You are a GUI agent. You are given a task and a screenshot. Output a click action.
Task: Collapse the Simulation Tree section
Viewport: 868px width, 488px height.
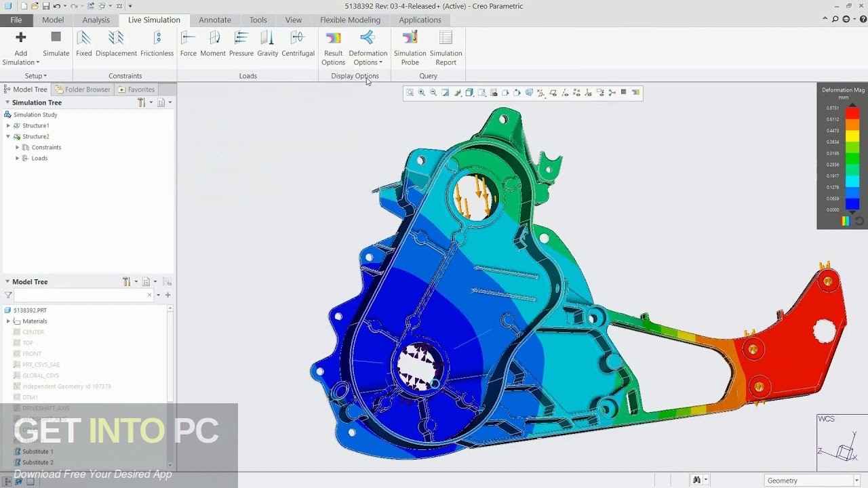[7, 102]
